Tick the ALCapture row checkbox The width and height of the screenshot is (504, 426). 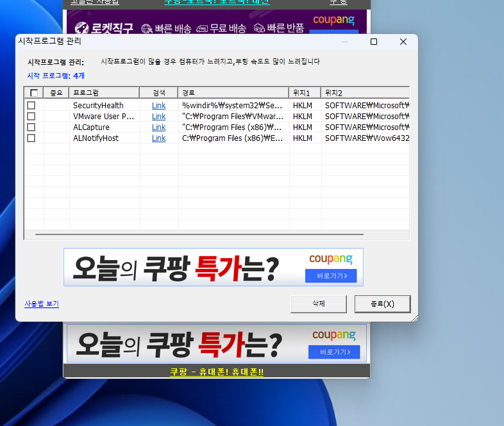click(x=31, y=127)
